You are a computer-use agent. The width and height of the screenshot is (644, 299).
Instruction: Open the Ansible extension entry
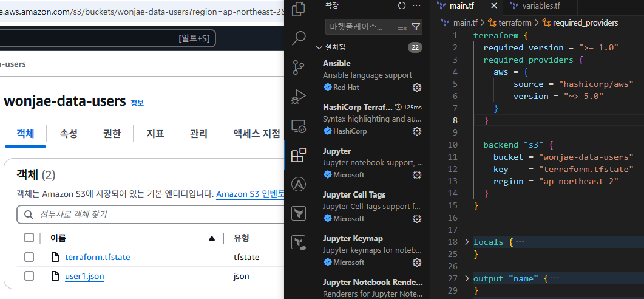coord(372,75)
